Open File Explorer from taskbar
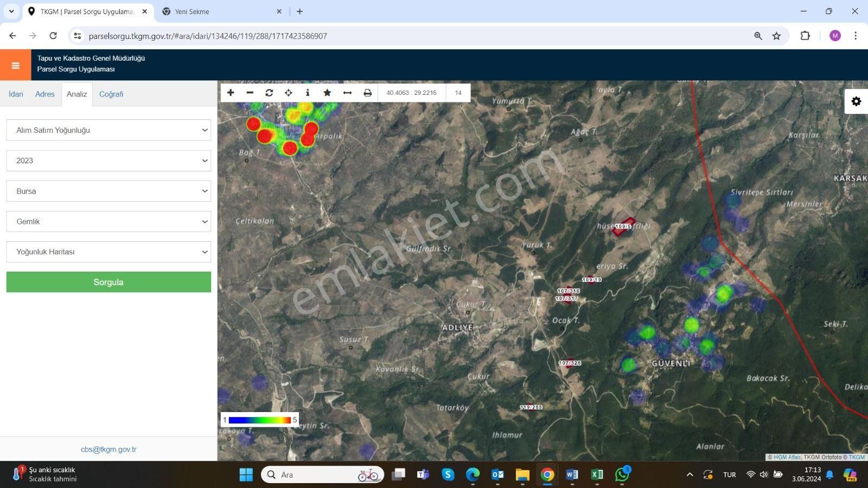 click(522, 474)
